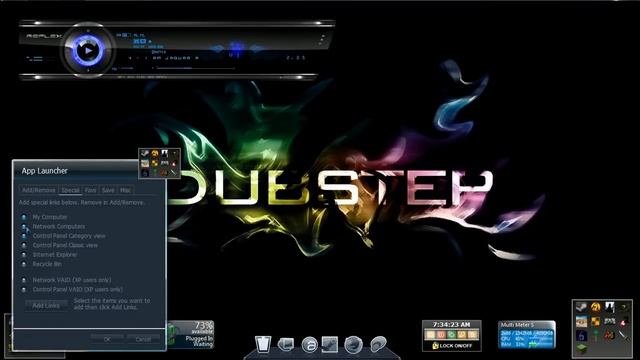Cancel the App Launcher dialog
Viewport: 640px width, 360px height.
tap(143, 339)
